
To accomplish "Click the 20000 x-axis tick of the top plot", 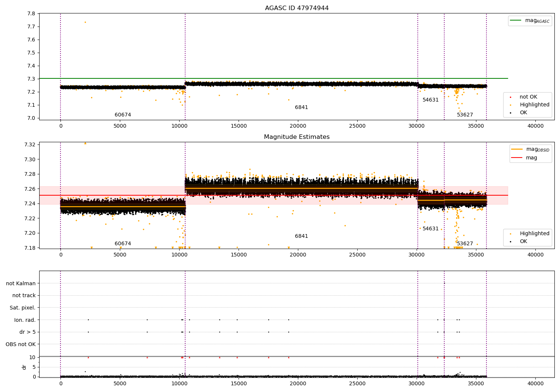I will 298,126.
